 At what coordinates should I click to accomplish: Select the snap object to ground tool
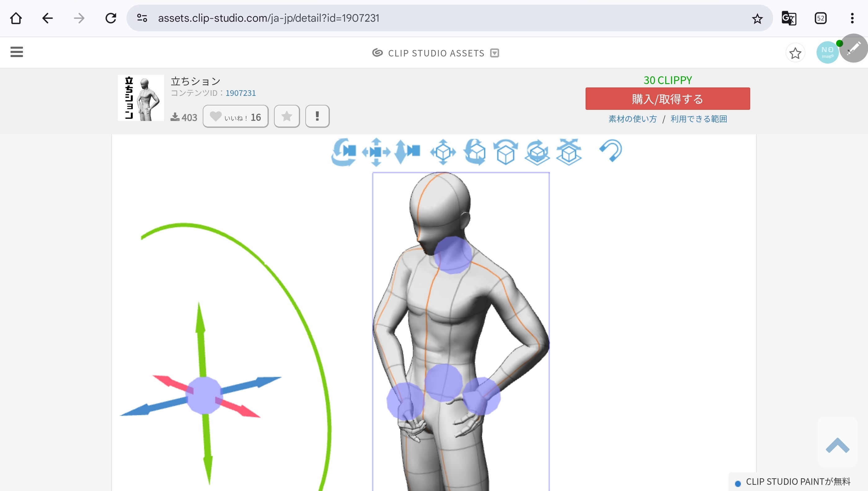(x=569, y=152)
